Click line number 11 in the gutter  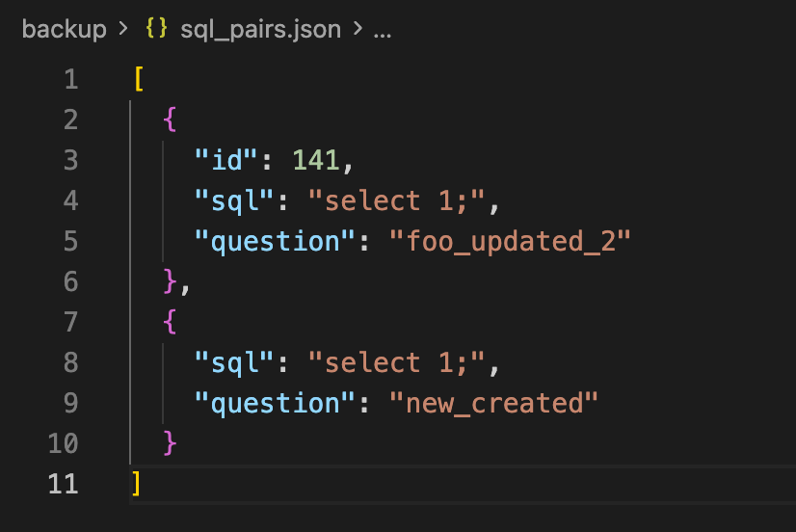coord(63,484)
